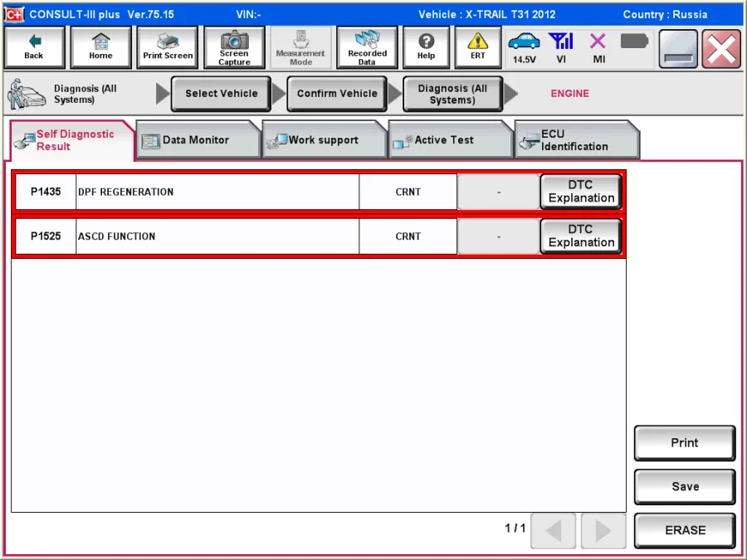The height and width of the screenshot is (560, 747).
Task: Click the dash cell in the P1525 row
Action: tap(498, 236)
